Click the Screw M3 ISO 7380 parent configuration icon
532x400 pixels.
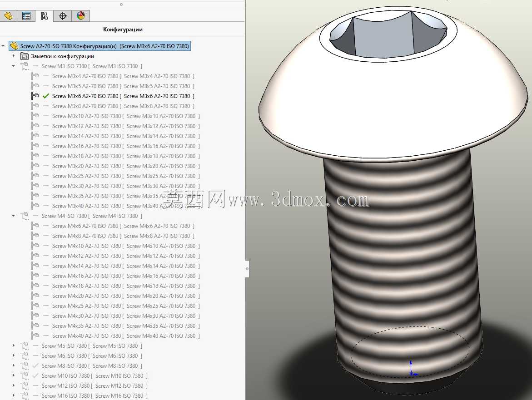[x=25, y=66]
